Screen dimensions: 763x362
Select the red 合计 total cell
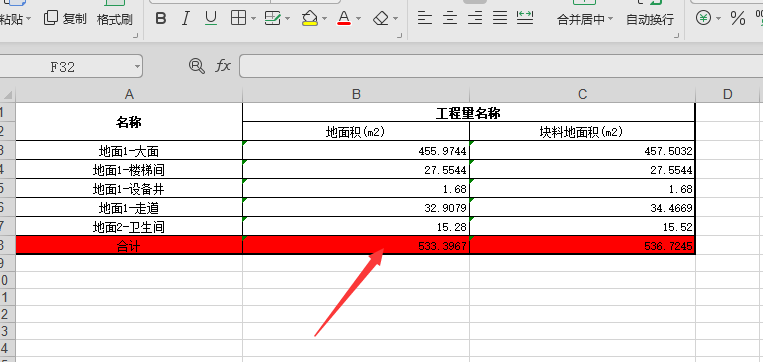tap(129, 245)
